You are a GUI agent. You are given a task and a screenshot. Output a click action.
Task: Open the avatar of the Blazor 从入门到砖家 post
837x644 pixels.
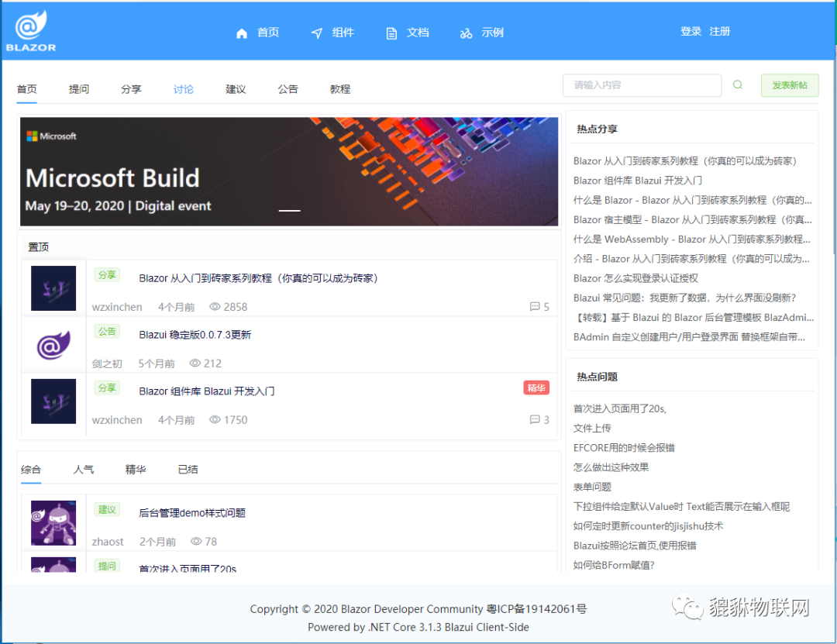tap(53, 288)
